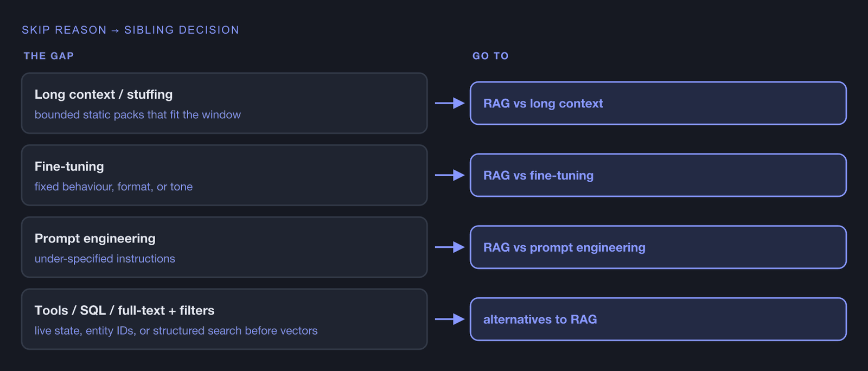
Task: Open the alternatives to RAG box
Action: pyautogui.click(x=658, y=319)
